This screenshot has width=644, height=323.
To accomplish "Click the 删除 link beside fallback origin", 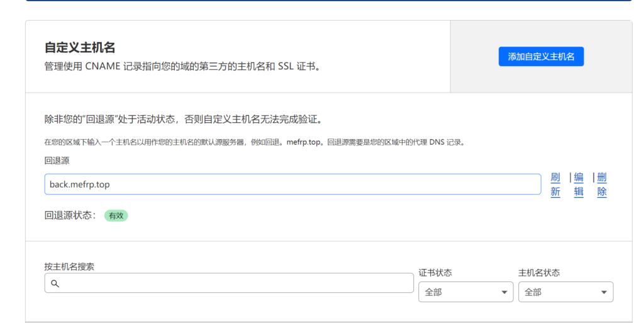I will pos(602,184).
